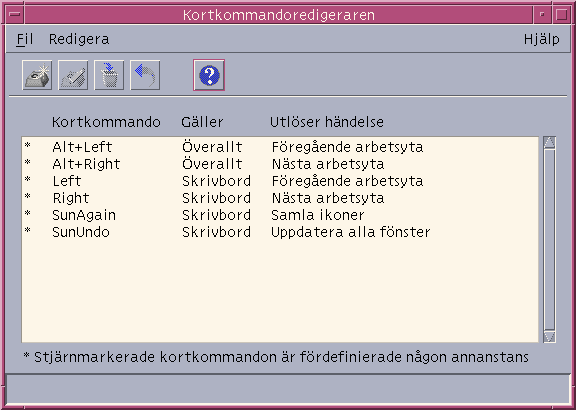Viewport: 576px width, 410px height.
Task: Maximize the Kortkommandoredigeraren window
Action: pyautogui.click(x=561, y=15)
